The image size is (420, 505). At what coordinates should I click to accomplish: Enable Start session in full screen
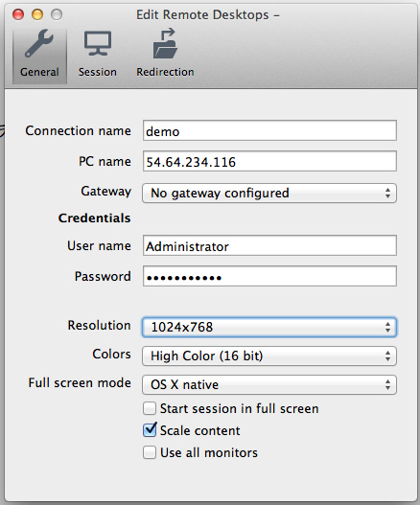pyautogui.click(x=150, y=408)
